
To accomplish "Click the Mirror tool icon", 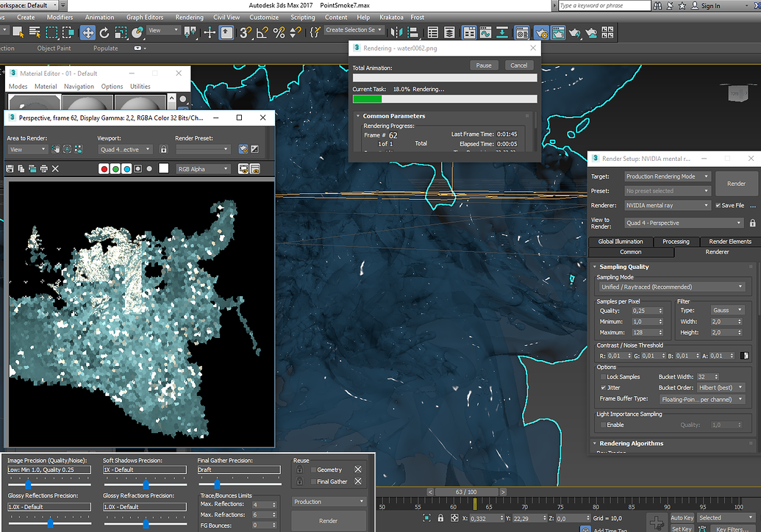I will click(x=397, y=32).
